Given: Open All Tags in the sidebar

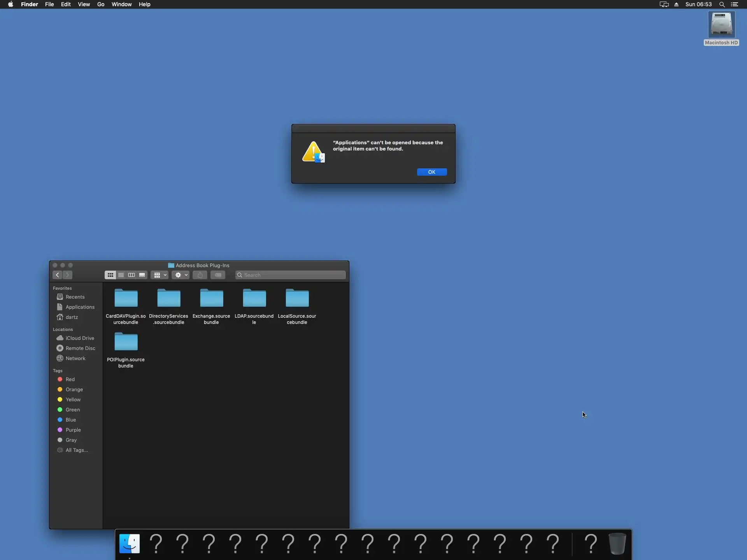Looking at the screenshot, I should [76, 450].
